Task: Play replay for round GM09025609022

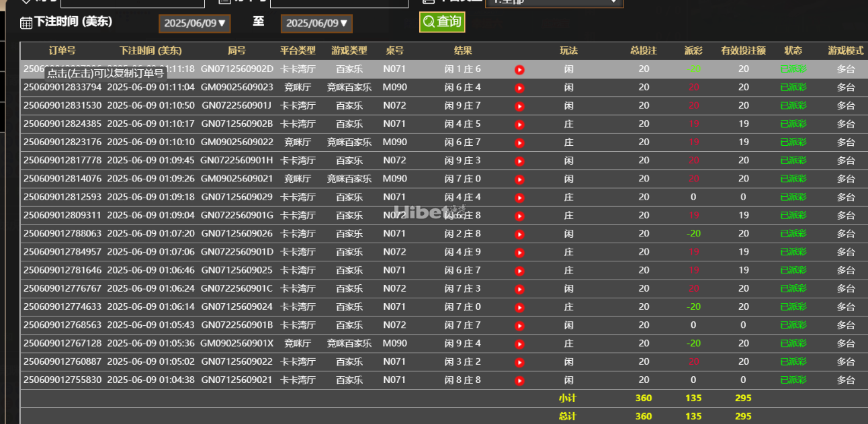Action: click(x=519, y=142)
